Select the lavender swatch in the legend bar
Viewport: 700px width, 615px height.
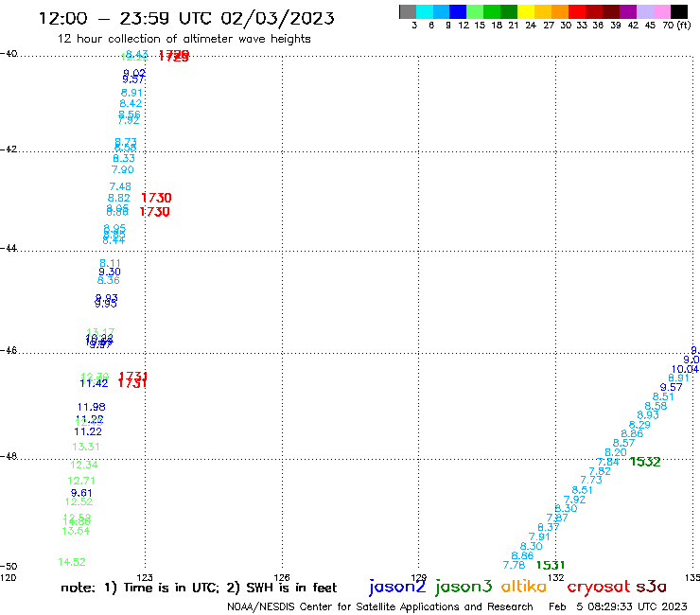(x=644, y=11)
